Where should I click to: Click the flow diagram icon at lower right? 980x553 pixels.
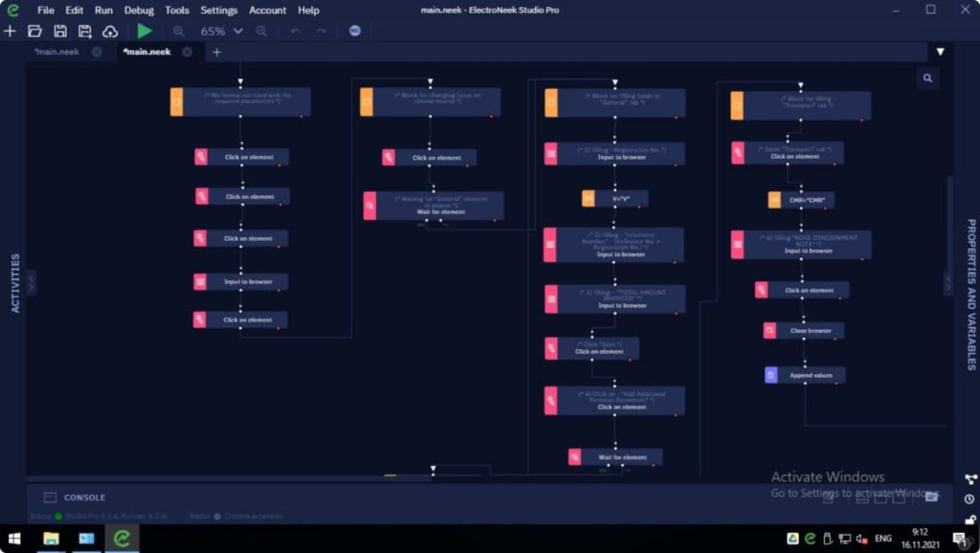click(970, 479)
